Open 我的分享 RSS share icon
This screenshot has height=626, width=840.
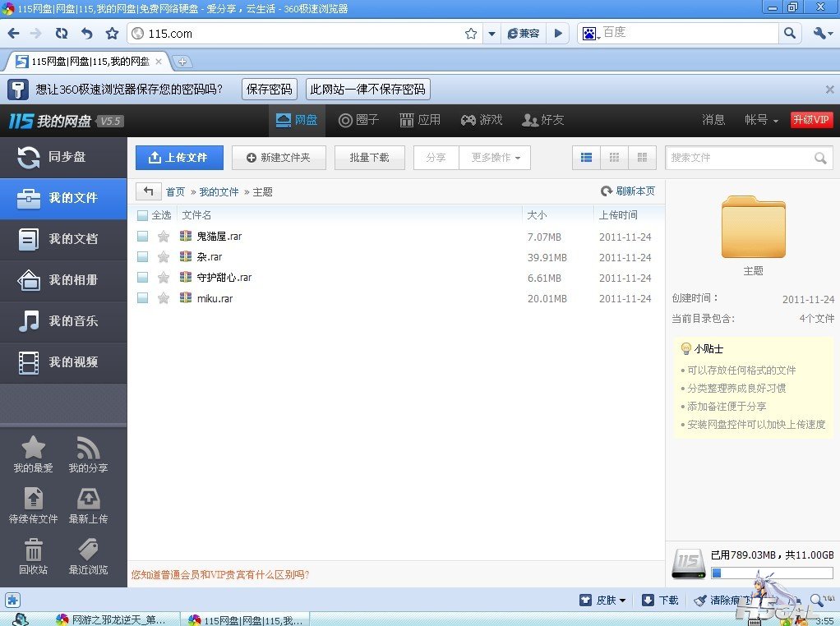[88, 449]
